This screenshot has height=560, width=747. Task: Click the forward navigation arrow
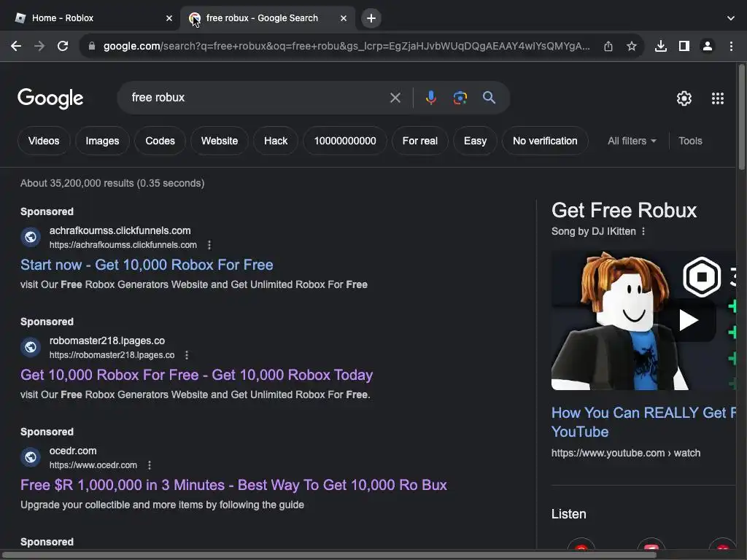coord(39,46)
